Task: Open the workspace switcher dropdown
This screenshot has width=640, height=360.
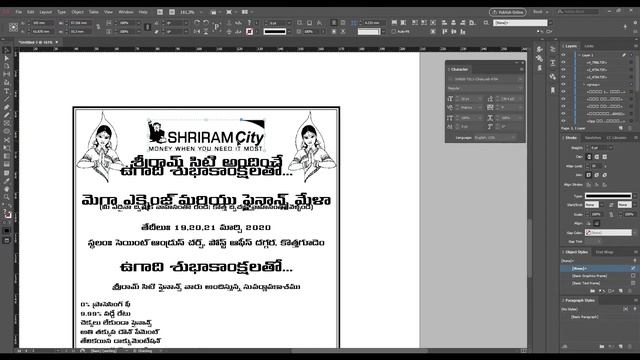Action: pyautogui.click(x=540, y=12)
